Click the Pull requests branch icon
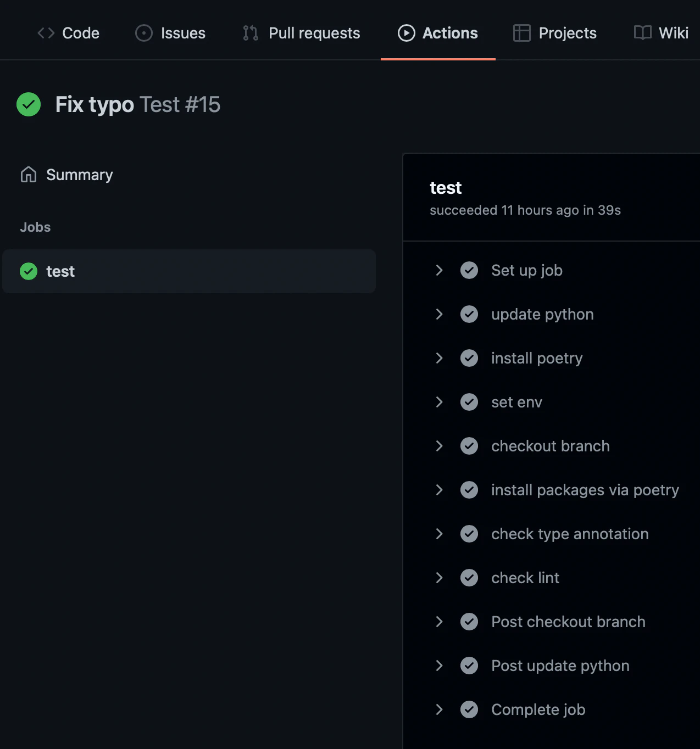 pos(251,33)
